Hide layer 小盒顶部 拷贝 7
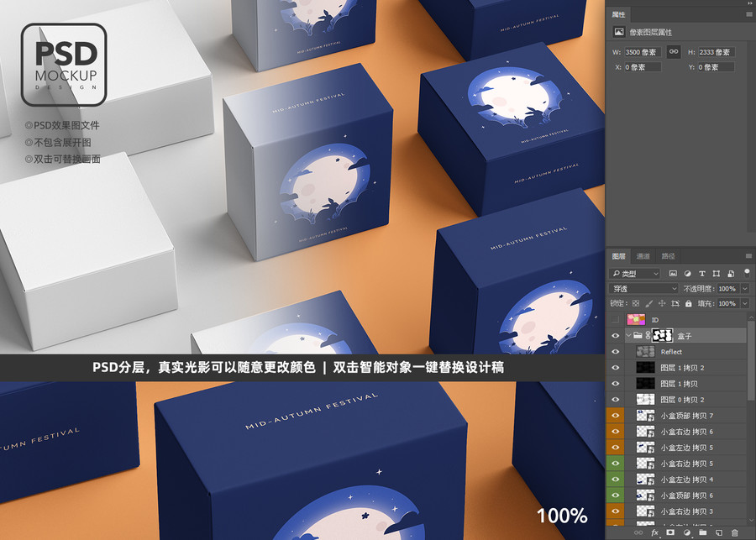Viewport: 756px width, 540px height. (x=615, y=415)
